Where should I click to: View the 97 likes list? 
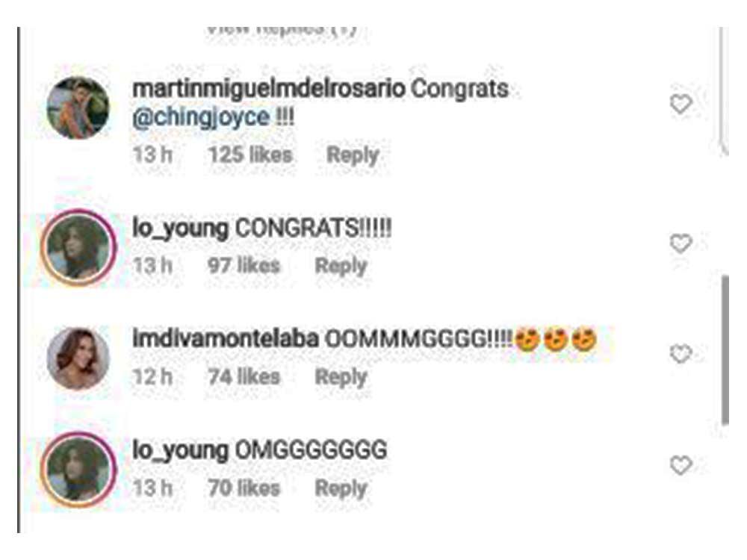[x=244, y=265]
